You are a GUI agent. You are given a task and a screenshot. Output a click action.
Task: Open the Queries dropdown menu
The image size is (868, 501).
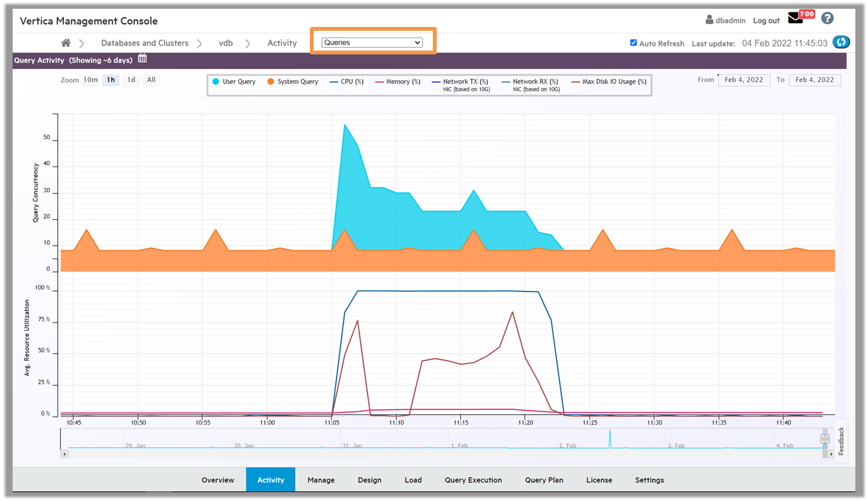[x=372, y=43]
